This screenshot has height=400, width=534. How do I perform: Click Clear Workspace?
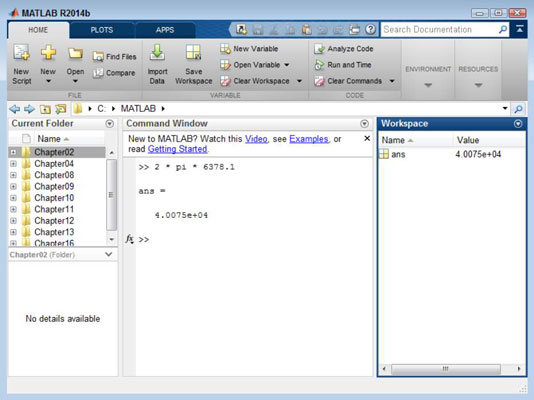coord(255,81)
